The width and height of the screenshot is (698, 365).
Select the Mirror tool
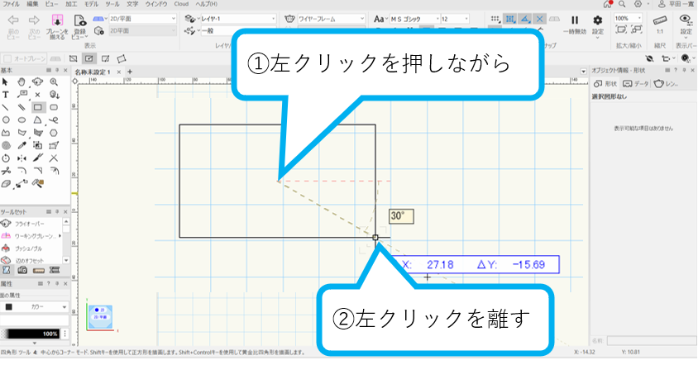pos(21,158)
